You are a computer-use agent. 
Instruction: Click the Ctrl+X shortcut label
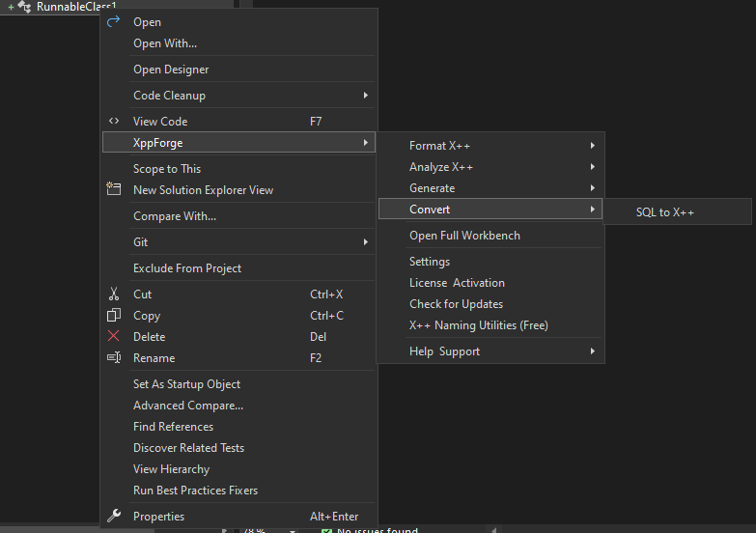click(326, 295)
